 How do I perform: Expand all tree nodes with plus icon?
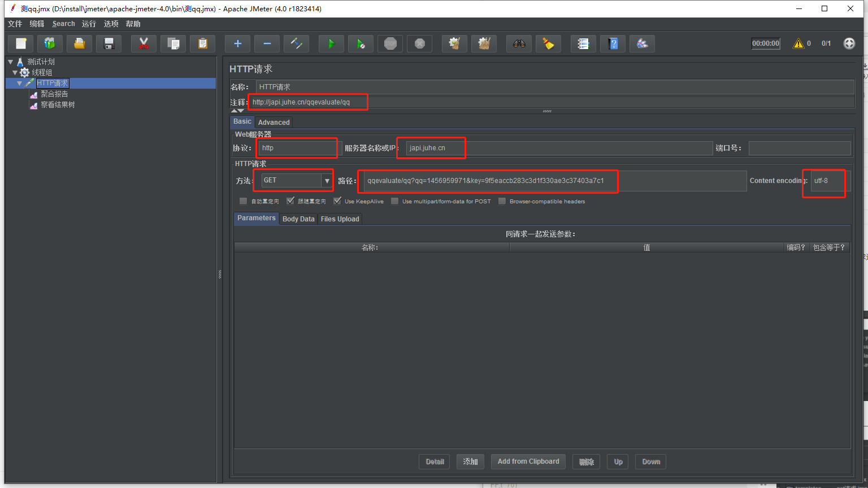(x=238, y=43)
